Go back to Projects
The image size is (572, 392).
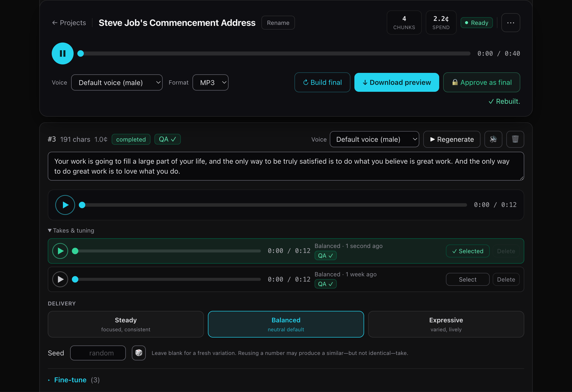pos(69,23)
